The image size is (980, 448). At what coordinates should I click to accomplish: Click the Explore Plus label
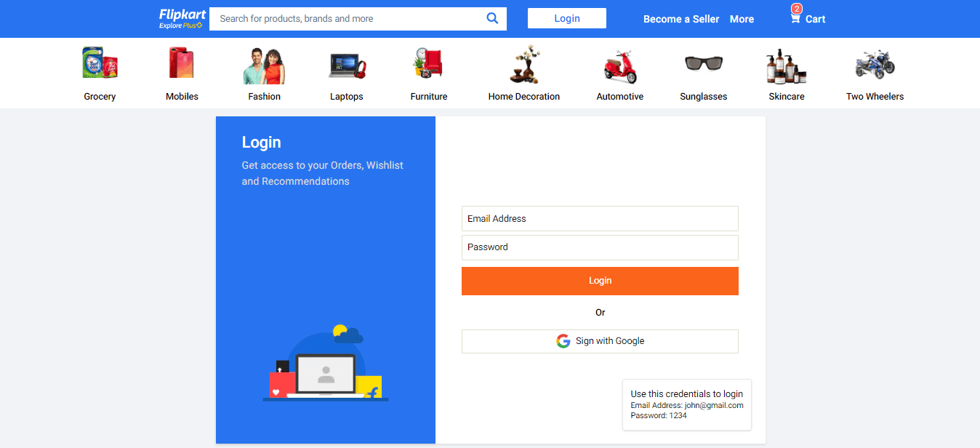coord(181,25)
